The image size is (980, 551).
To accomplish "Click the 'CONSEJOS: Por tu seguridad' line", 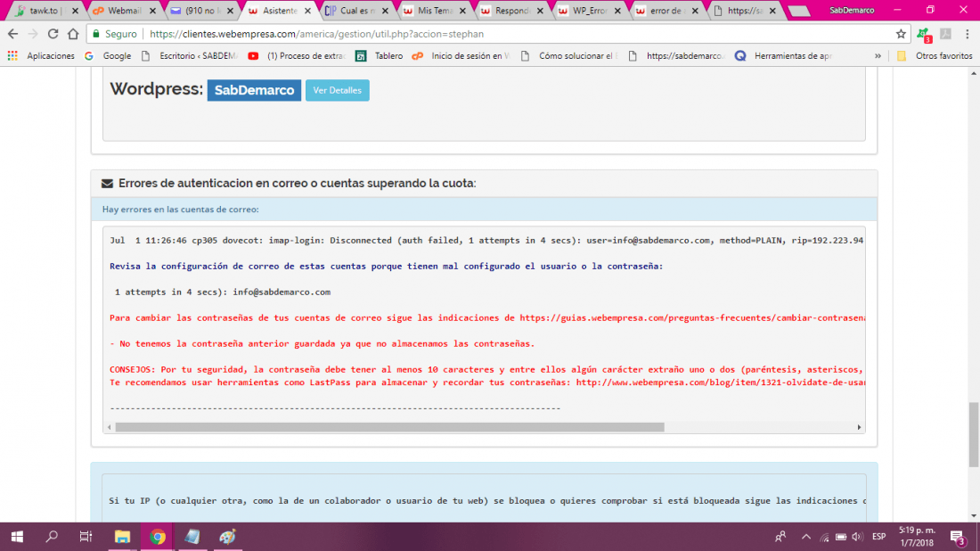I will click(x=486, y=370).
